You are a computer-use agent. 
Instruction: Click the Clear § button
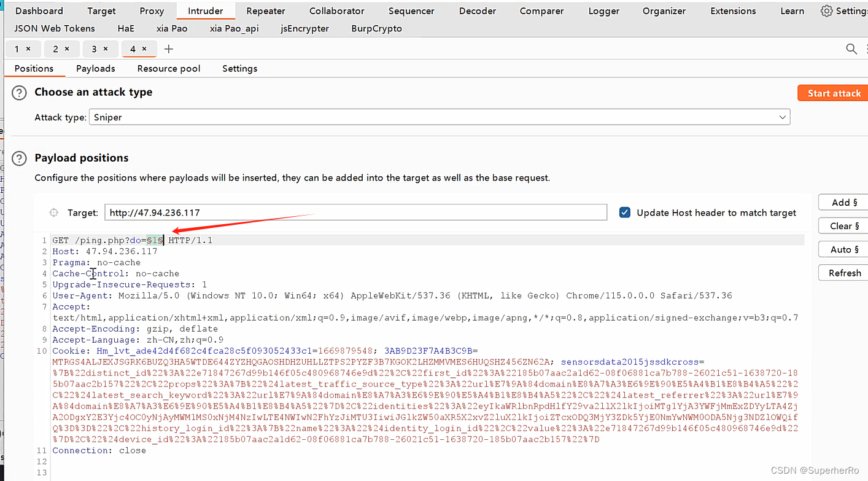844,225
